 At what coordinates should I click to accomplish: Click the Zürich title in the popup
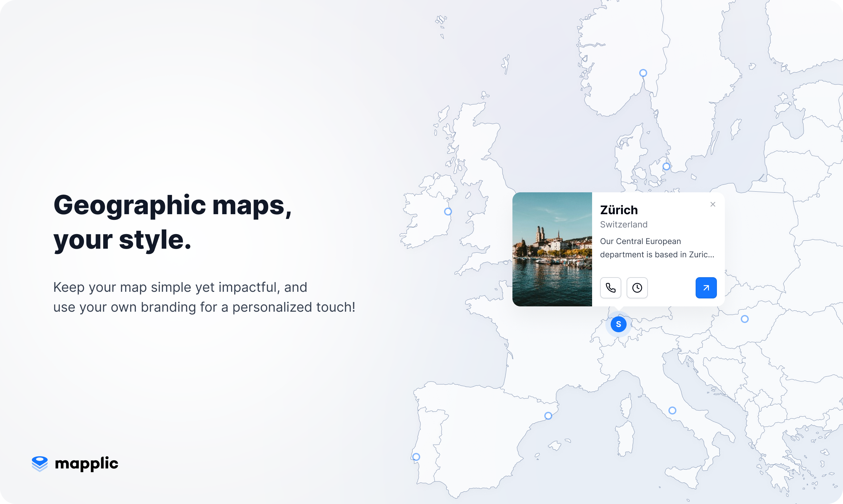(x=619, y=210)
